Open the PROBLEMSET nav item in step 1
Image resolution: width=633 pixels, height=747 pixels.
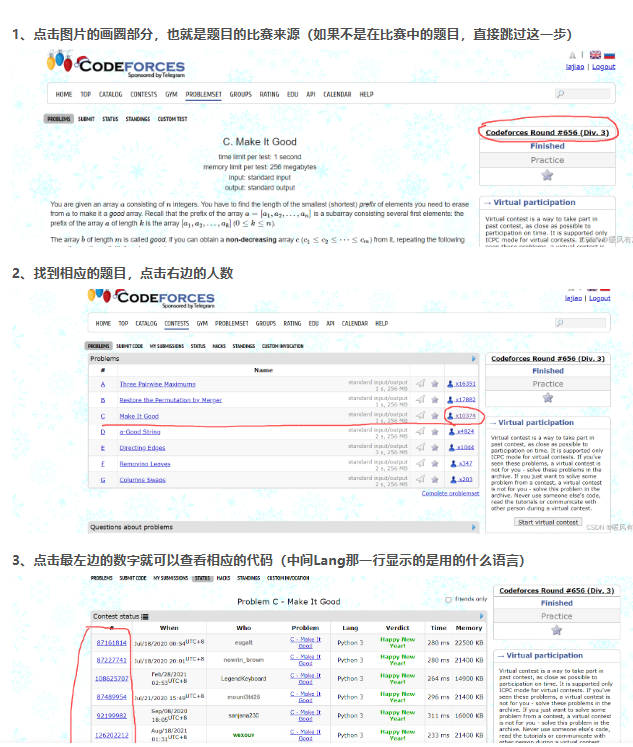click(203, 94)
